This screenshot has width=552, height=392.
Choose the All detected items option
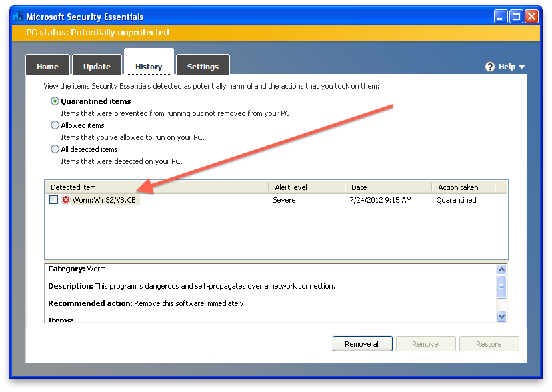(x=55, y=149)
